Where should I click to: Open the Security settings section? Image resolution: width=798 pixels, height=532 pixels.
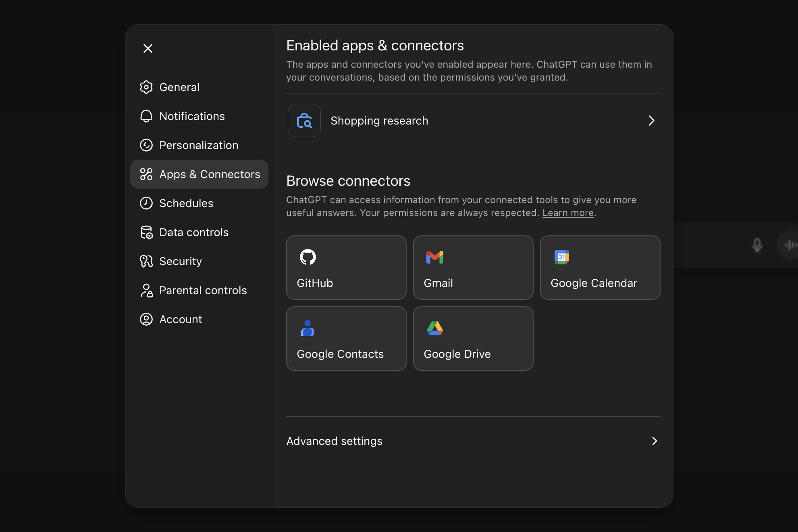180,261
